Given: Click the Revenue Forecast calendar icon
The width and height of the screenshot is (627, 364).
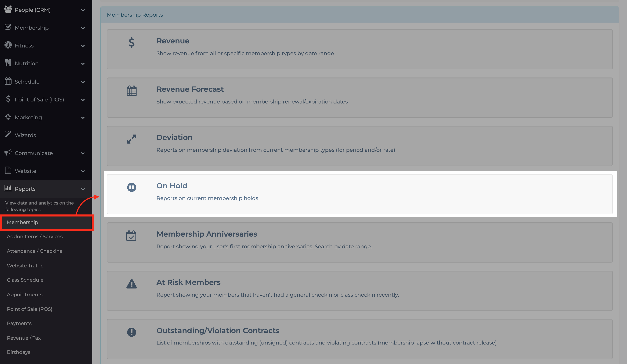Looking at the screenshot, I should (x=132, y=91).
